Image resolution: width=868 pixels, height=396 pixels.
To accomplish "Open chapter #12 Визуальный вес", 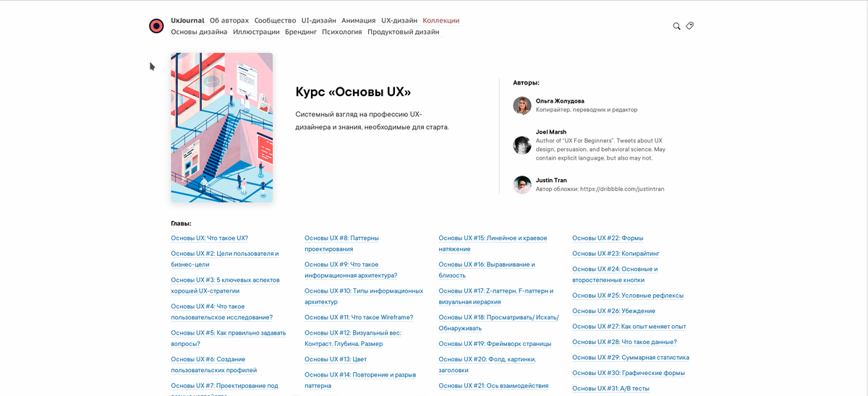I will [352, 338].
